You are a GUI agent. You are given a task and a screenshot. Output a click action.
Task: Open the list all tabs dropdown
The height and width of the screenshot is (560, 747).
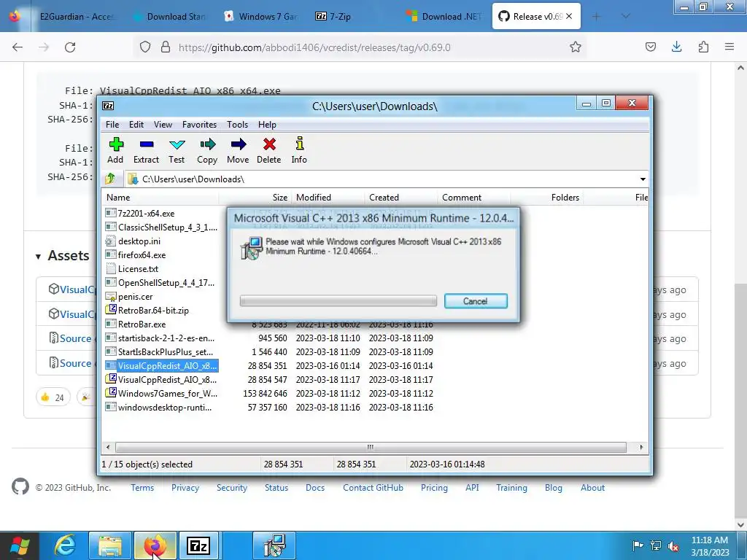(625, 16)
